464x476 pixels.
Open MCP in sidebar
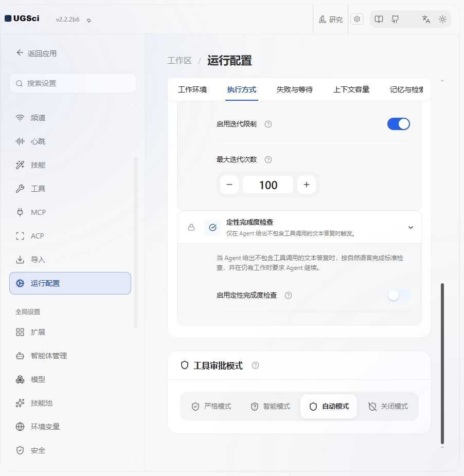coord(70,212)
